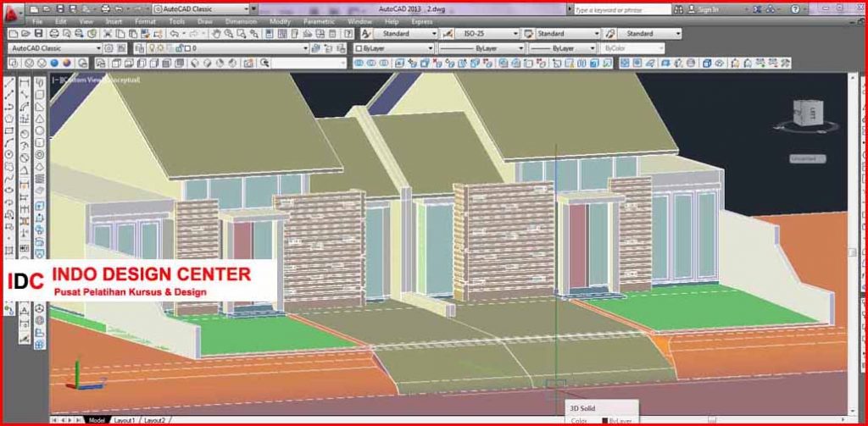Viewport: 868px width, 426px height.
Task: Open the Multileader Style icon
Action: pyautogui.click(x=610, y=34)
